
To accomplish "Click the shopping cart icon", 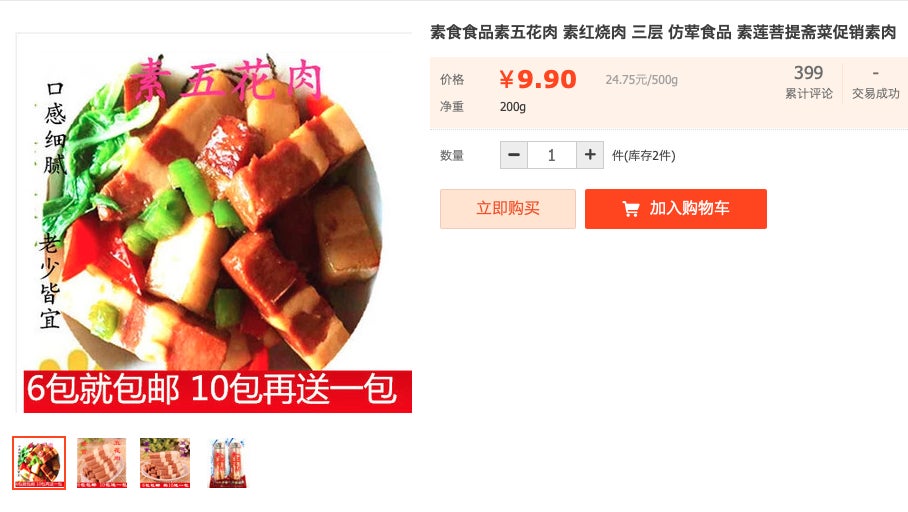I will coord(631,209).
